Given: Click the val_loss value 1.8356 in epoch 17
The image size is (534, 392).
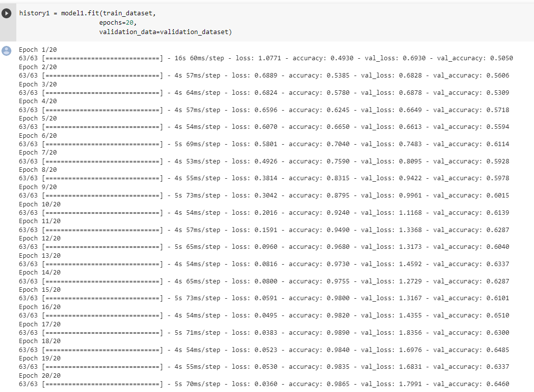Looking at the screenshot, I should pyautogui.click(x=410, y=333).
